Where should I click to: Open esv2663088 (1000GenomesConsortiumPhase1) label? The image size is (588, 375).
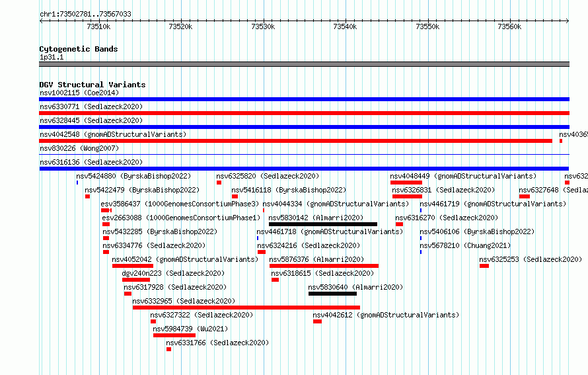[181, 218]
